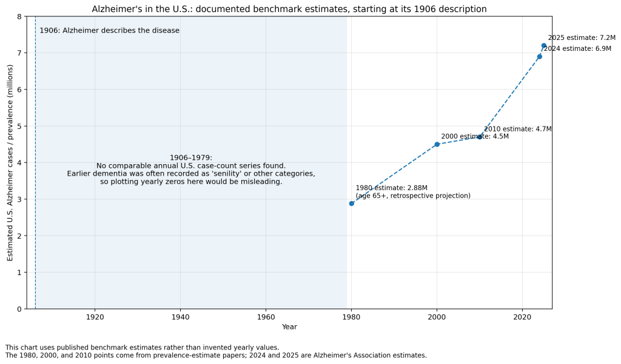Click the '1906: Alzheimer describes the disease' annotation

coord(109,30)
